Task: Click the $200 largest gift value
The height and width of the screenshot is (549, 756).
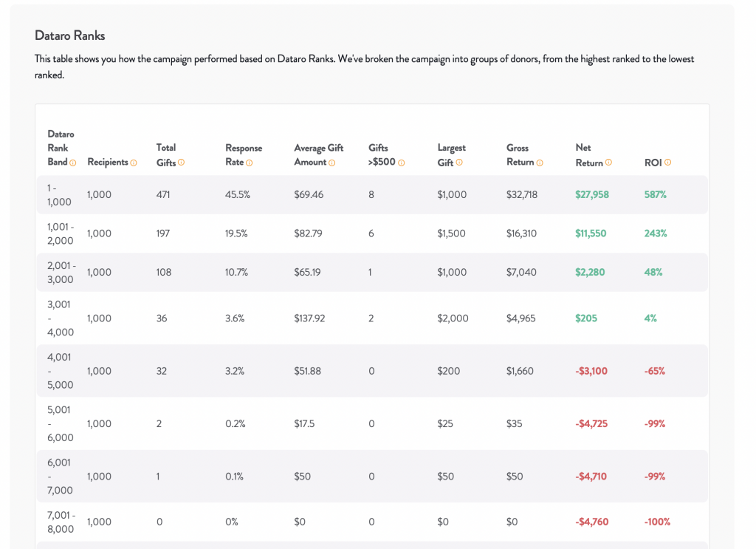Action: [x=448, y=372]
